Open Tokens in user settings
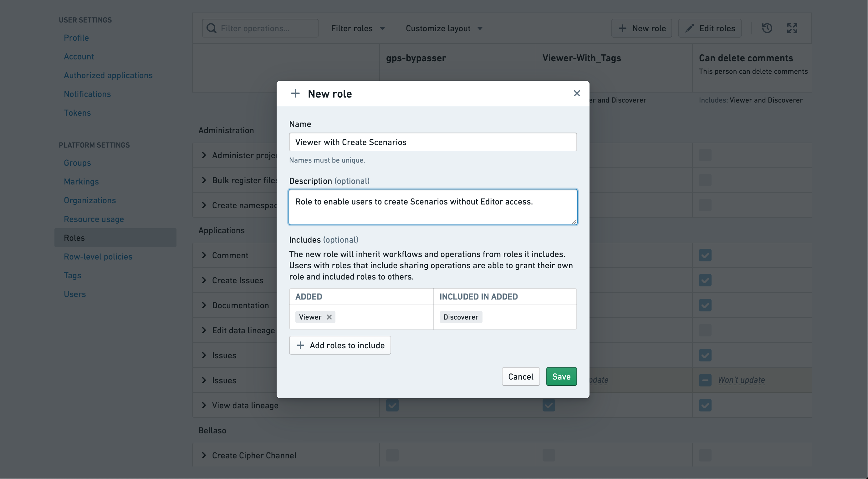 [77, 113]
